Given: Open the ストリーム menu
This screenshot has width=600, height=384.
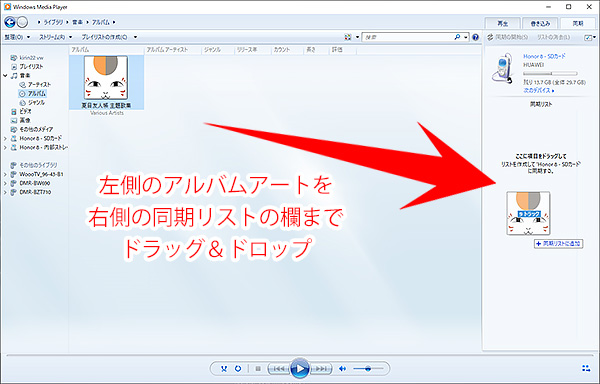Looking at the screenshot, I should 55,37.
